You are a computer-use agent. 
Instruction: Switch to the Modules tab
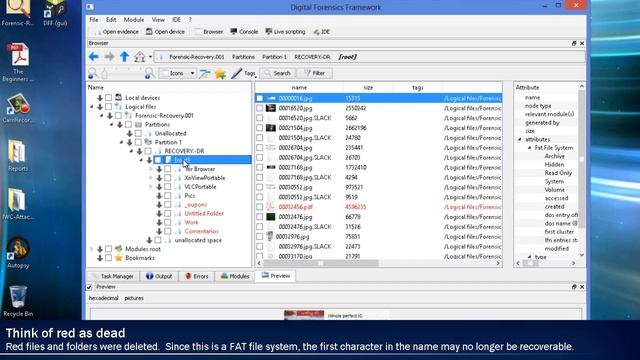coord(235,276)
